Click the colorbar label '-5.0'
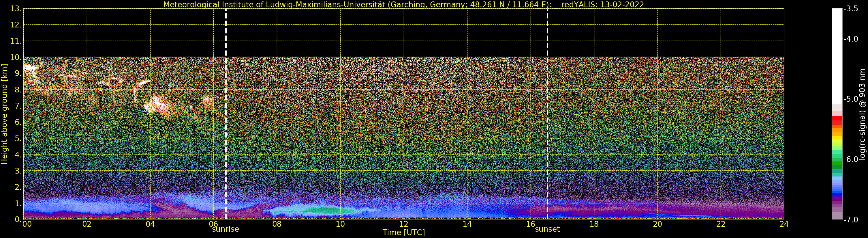 click(851, 99)
